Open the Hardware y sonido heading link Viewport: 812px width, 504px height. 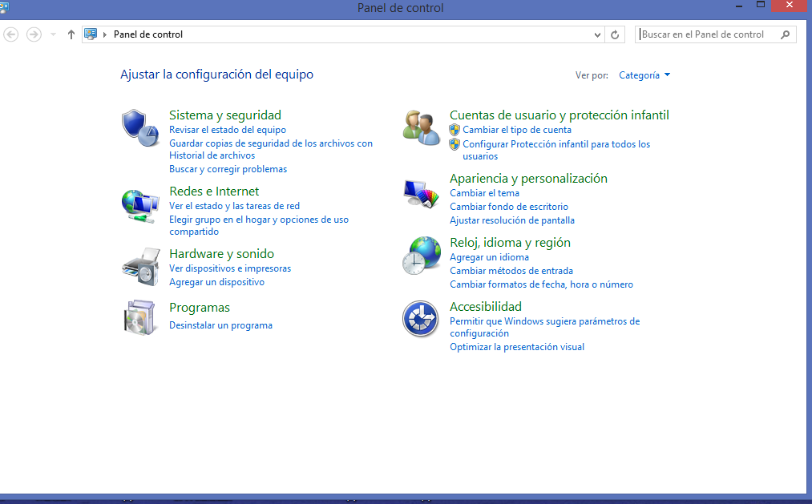pyautogui.click(x=222, y=254)
